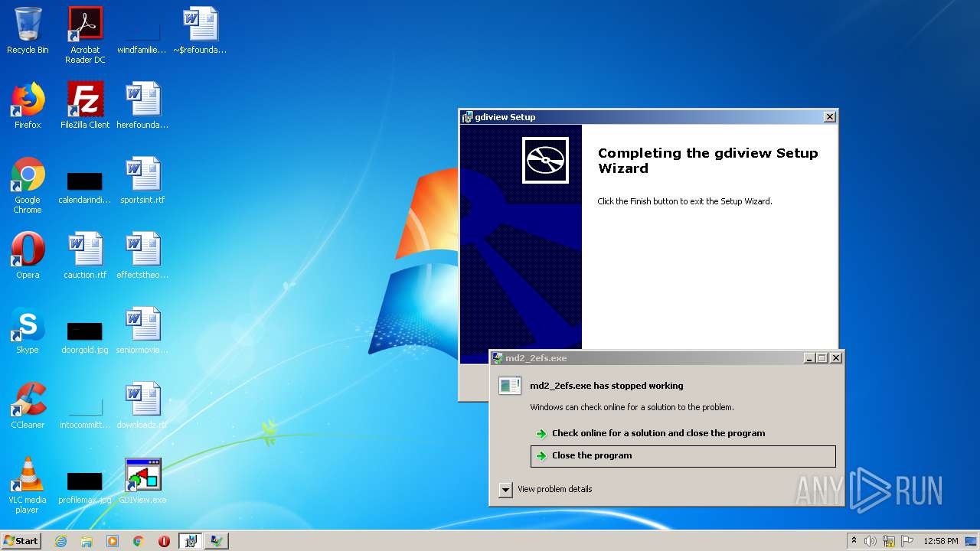Minimize the md2_2efs.exe dialog
Image resolution: width=980 pixels, height=551 pixels.
809,358
